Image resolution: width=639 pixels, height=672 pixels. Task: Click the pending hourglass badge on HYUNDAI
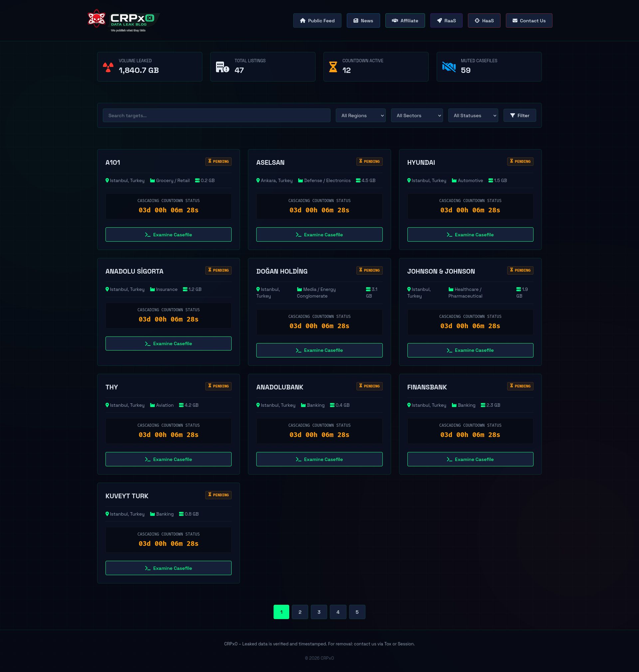pyautogui.click(x=520, y=161)
